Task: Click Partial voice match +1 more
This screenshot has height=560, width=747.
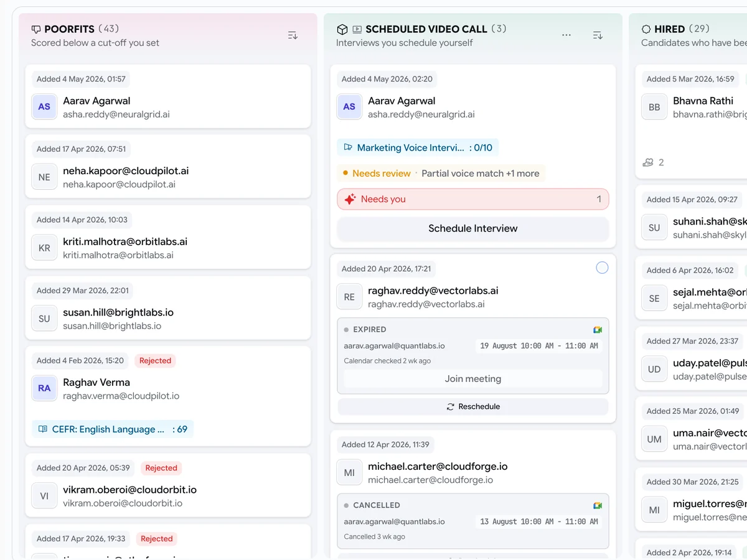Action: click(481, 174)
